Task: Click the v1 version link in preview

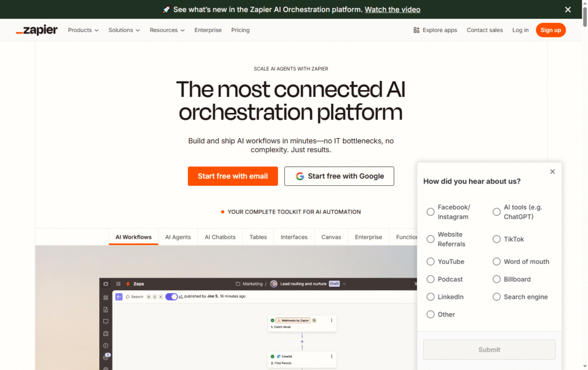Action: pyautogui.click(x=181, y=296)
